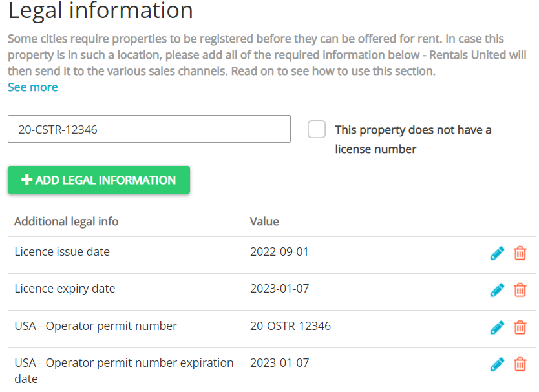The image size is (539, 392).
Task: Delete the USA Operator permit number entry
Action: pos(520,327)
